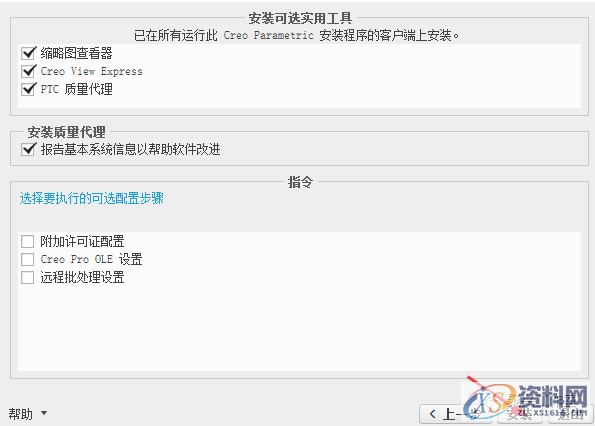
Task: Toggle 报告基本系统信息以帮助软件改进 checkbox
Action: pyautogui.click(x=28, y=149)
